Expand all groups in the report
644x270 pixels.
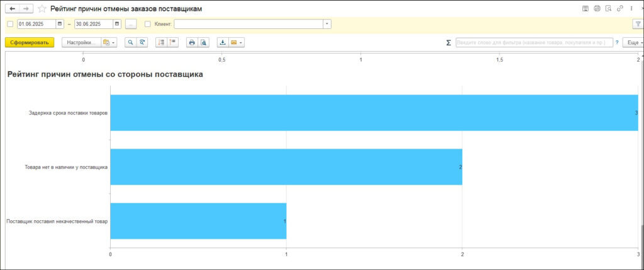pyautogui.click(x=162, y=42)
